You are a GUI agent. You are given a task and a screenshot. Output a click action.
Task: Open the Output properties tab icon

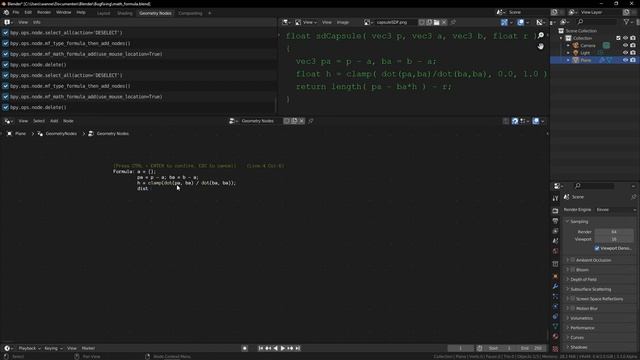pyautogui.click(x=555, y=221)
